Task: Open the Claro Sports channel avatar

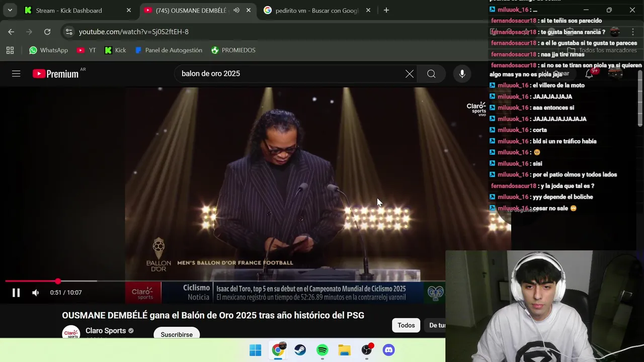Action: point(71,333)
